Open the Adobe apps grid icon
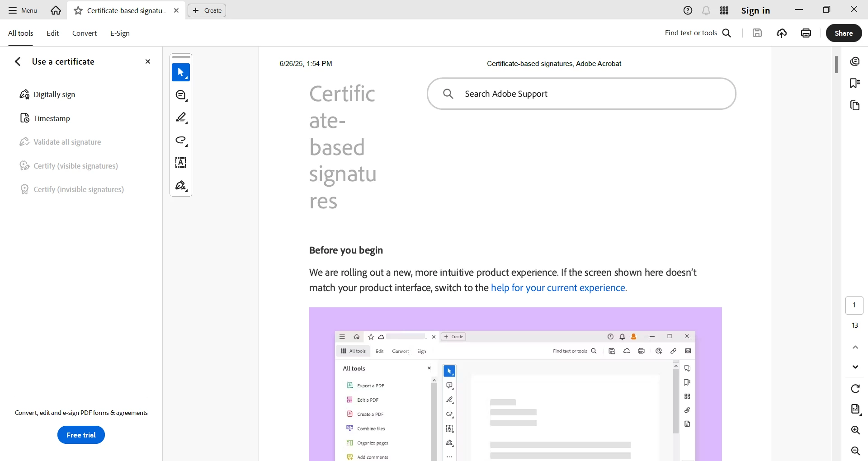The width and height of the screenshot is (868, 461). (x=724, y=10)
